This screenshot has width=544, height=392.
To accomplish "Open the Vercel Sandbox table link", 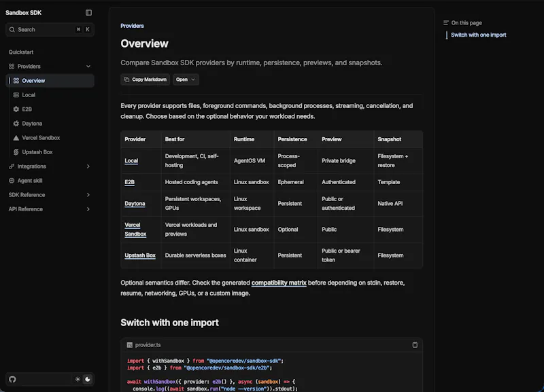I will [x=135, y=230].
